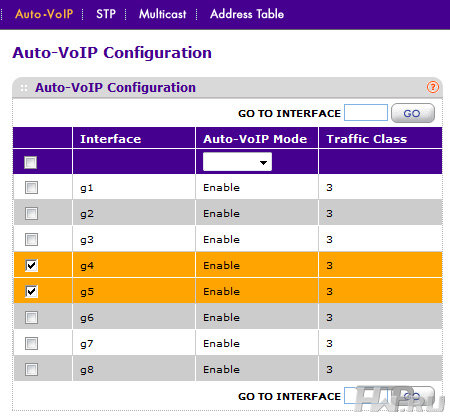Switch to the STP tab
The image size is (450, 417).
coord(106,14)
